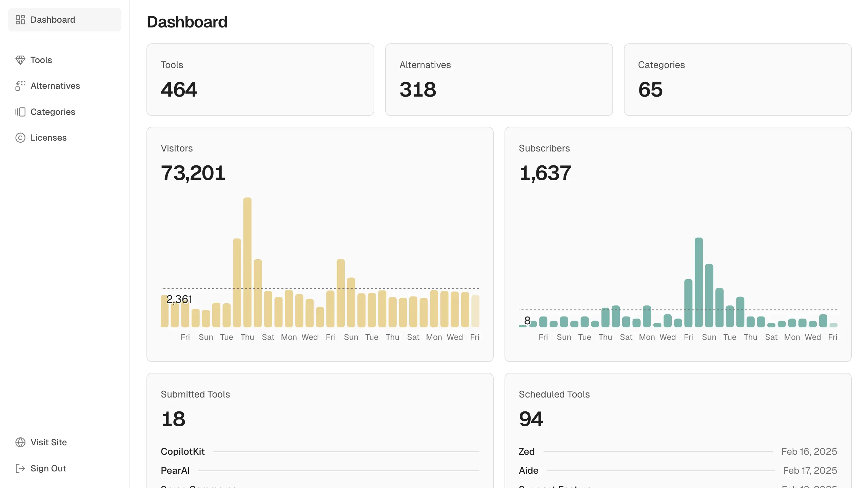This screenshot has width=868, height=488.
Task: Open Licenses via sidebar icon
Action: 20,138
